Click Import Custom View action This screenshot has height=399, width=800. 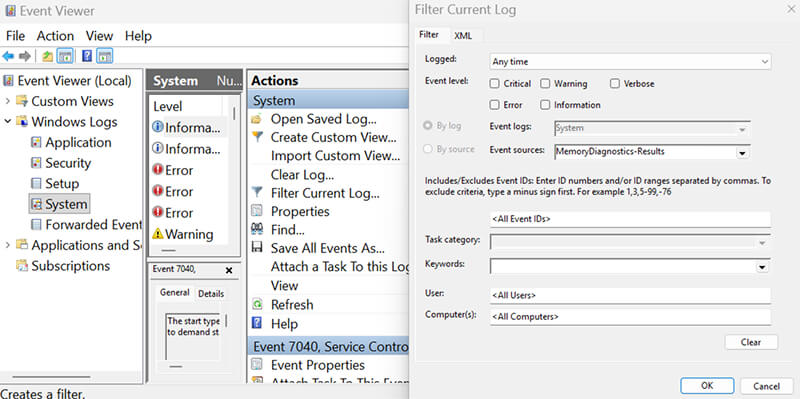[335, 156]
